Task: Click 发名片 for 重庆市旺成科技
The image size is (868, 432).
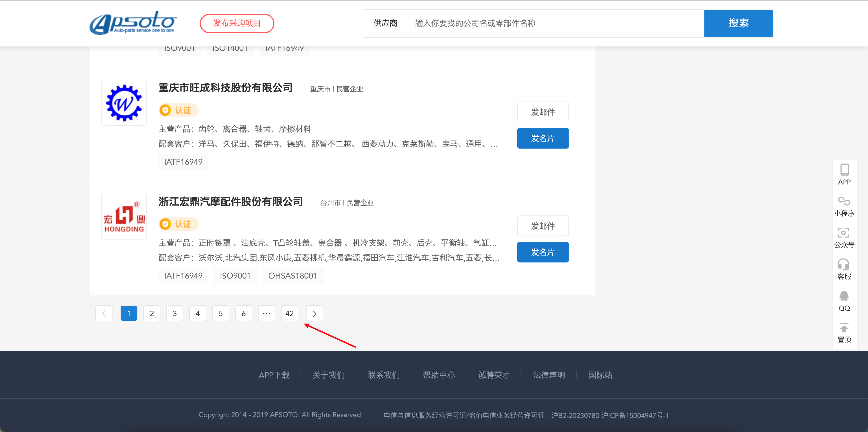Action: click(543, 138)
